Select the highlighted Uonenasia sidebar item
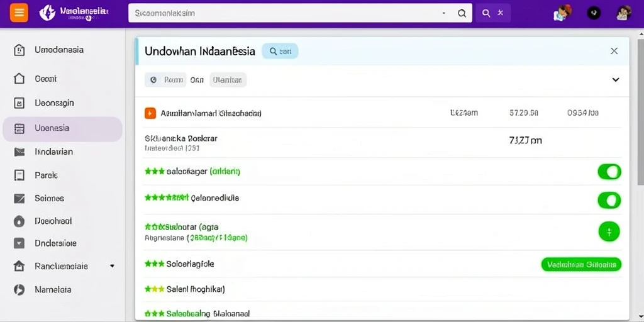Viewport: 644px width, 322px height. pyautogui.click(x=62, y=129)
